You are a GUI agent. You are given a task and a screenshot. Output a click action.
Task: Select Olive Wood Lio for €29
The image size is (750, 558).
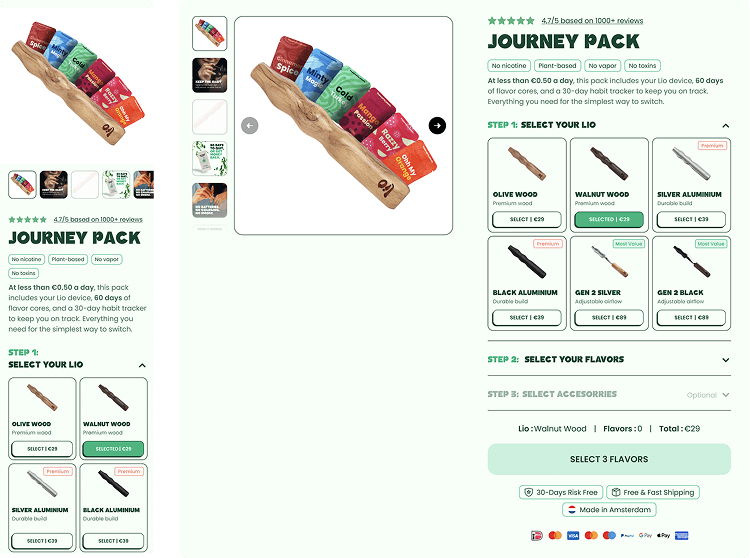click(x=527, y=219)
